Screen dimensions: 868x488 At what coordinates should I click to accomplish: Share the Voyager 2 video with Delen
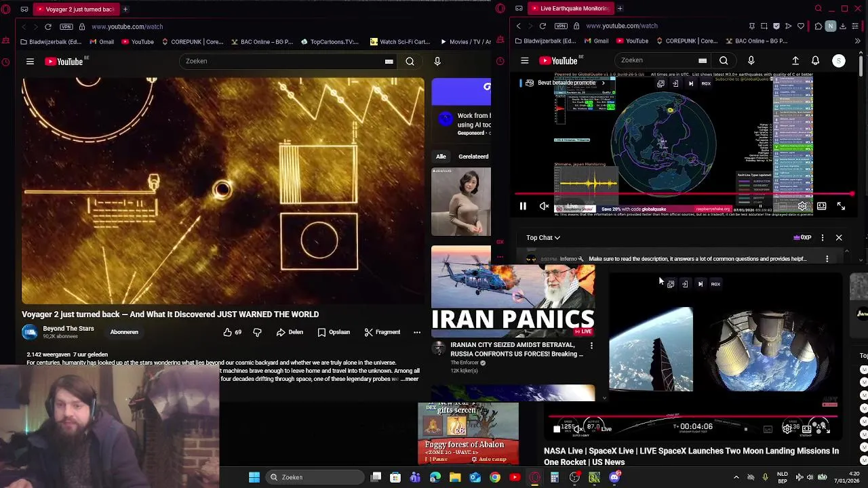tap(290, 332)
